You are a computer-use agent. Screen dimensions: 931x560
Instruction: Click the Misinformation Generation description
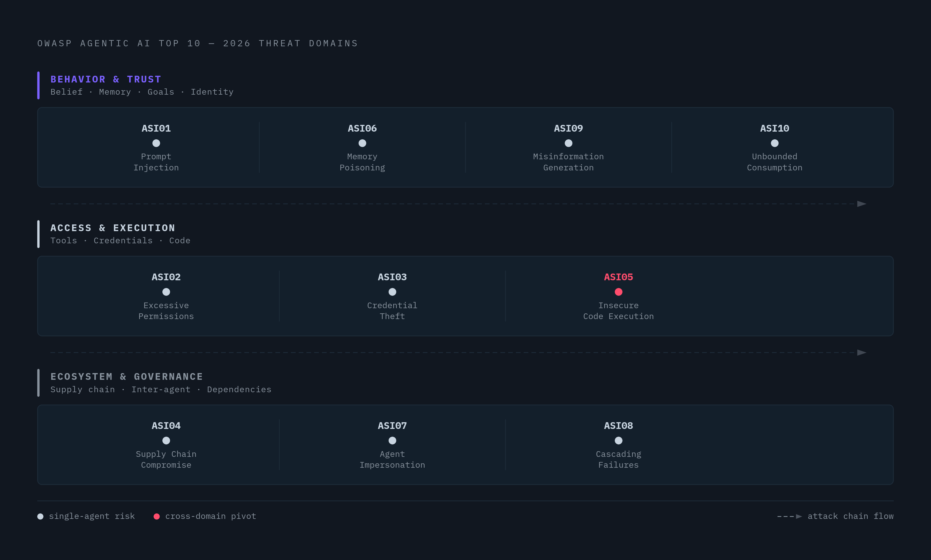[x=568, y=162]
